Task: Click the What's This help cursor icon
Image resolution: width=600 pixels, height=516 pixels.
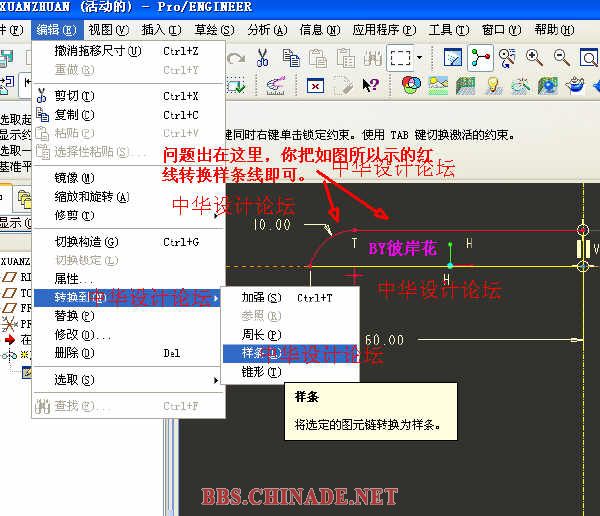Action: click(370, 85)
